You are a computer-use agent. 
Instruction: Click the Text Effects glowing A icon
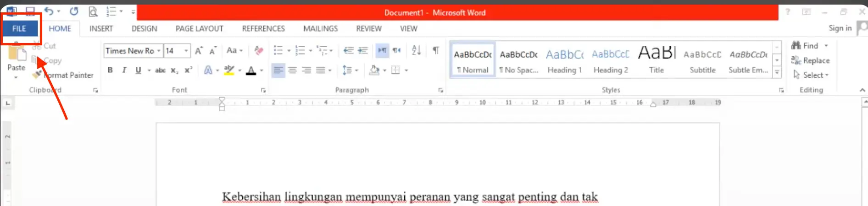(208, 70)
